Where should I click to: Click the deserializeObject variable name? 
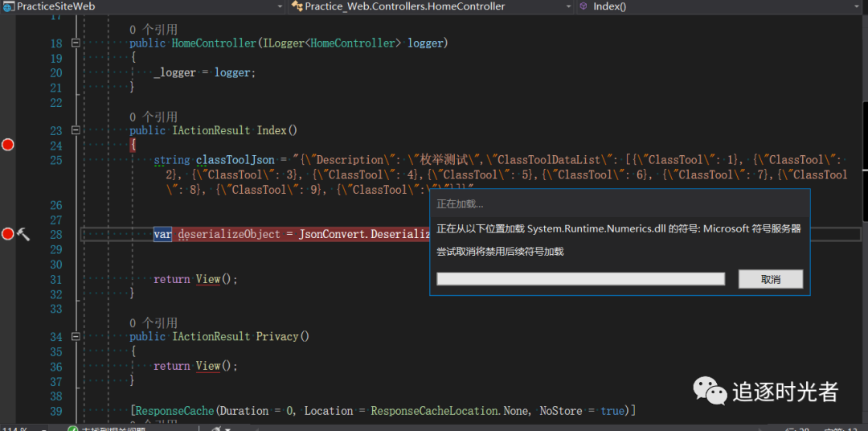[x=229, y=234]
